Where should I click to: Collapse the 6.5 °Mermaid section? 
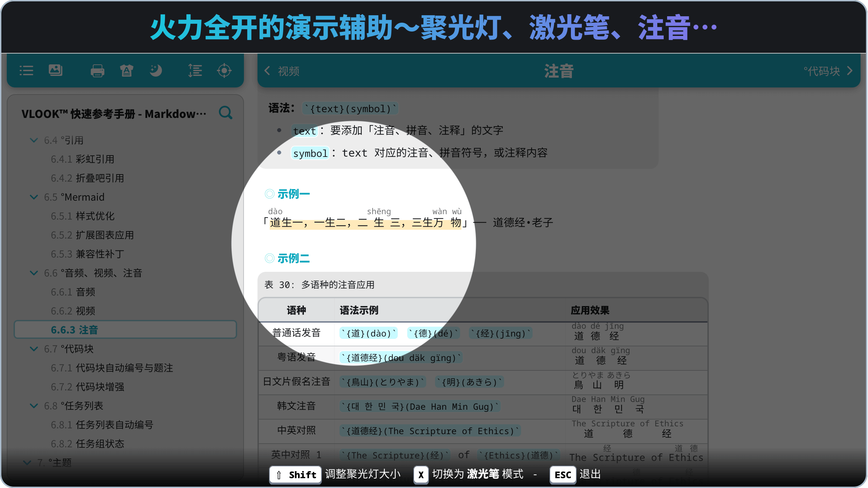point(34,197)
